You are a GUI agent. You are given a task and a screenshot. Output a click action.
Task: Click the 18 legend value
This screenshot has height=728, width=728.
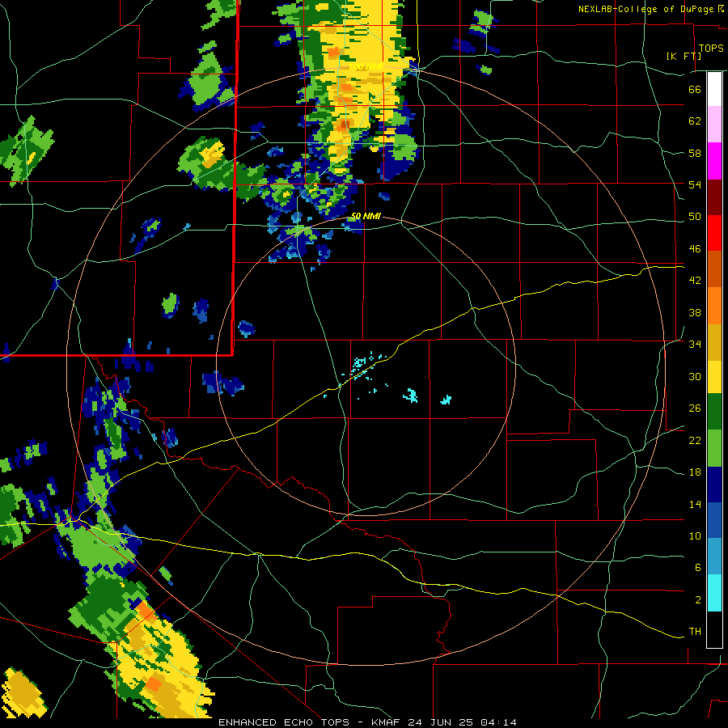(x=695, y=472)
